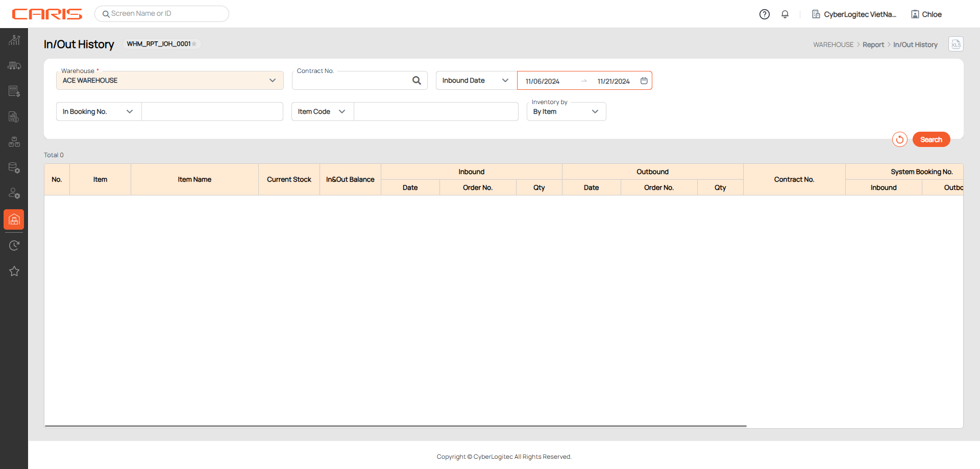Click WAREHOUSE in the breadcrumb
Screen dimensions: 980x469
click(833, 45)
